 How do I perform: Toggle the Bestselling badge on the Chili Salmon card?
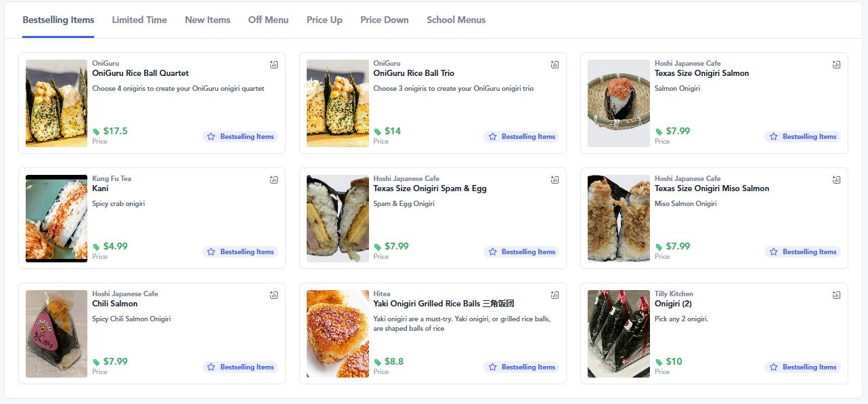(x=240, y=367)
